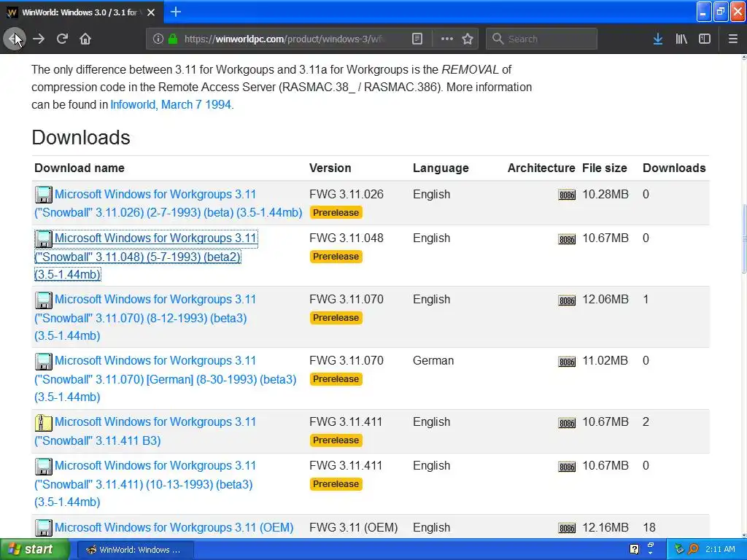Click the Version column header
Screen dimensions: 747x560
[x=330, y=168]
